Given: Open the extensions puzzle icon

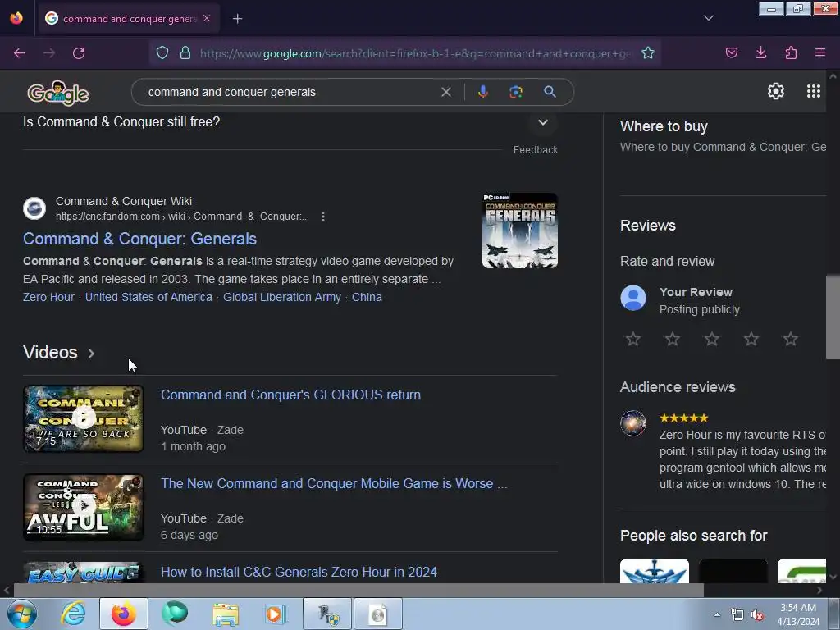Looking at the screenshot, I should (791, 53).
